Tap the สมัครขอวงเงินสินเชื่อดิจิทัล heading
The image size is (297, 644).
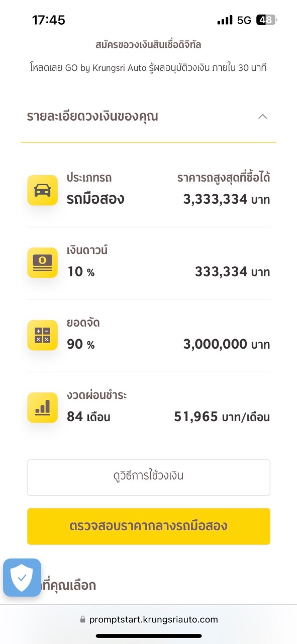(x=148, y=45)
